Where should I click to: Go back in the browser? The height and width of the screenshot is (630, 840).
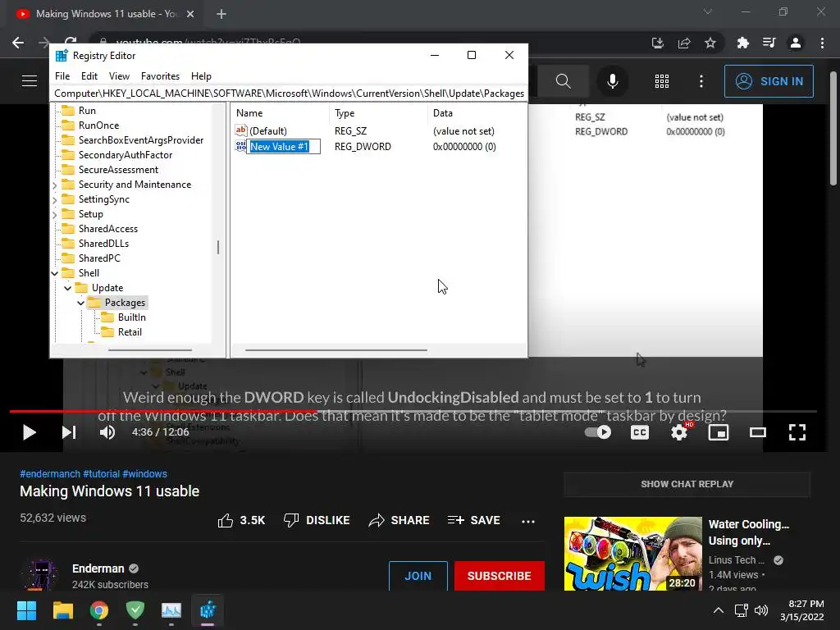[18, 43]
